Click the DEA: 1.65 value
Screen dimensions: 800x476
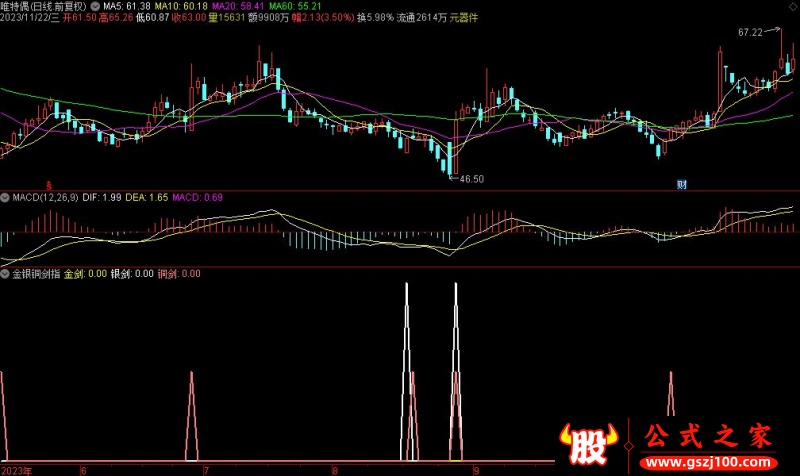146,197
